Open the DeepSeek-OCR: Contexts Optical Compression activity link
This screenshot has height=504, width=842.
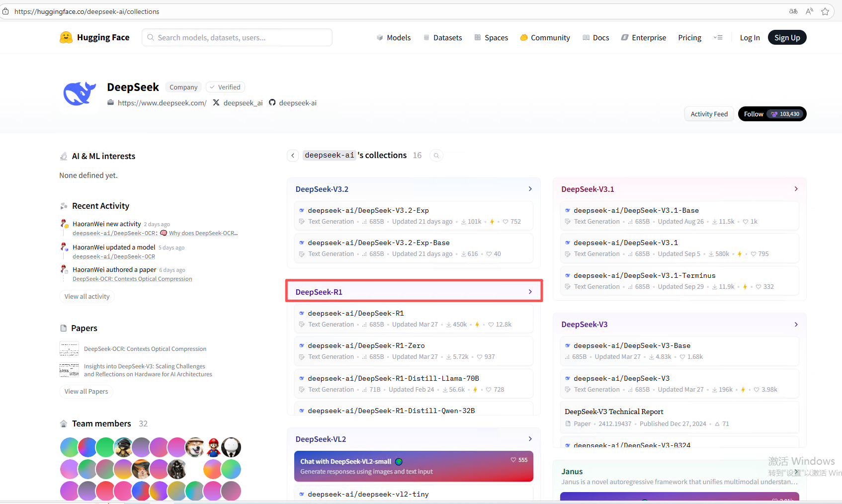tap(132, 279)
